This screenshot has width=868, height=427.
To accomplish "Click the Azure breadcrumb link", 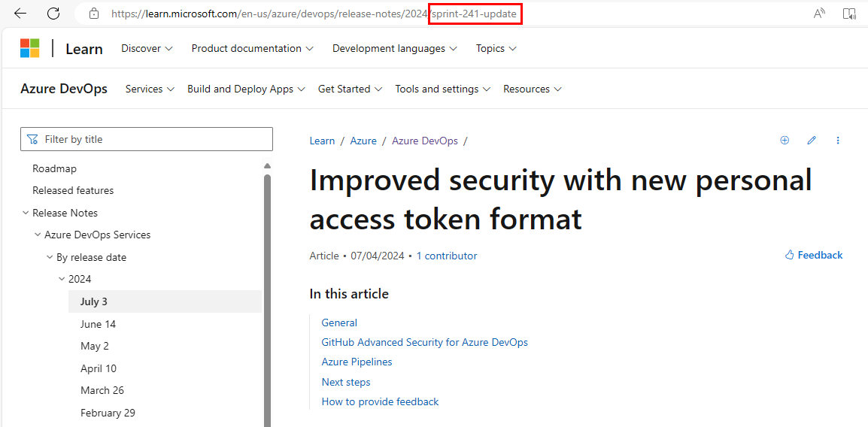I will [363, 141].
